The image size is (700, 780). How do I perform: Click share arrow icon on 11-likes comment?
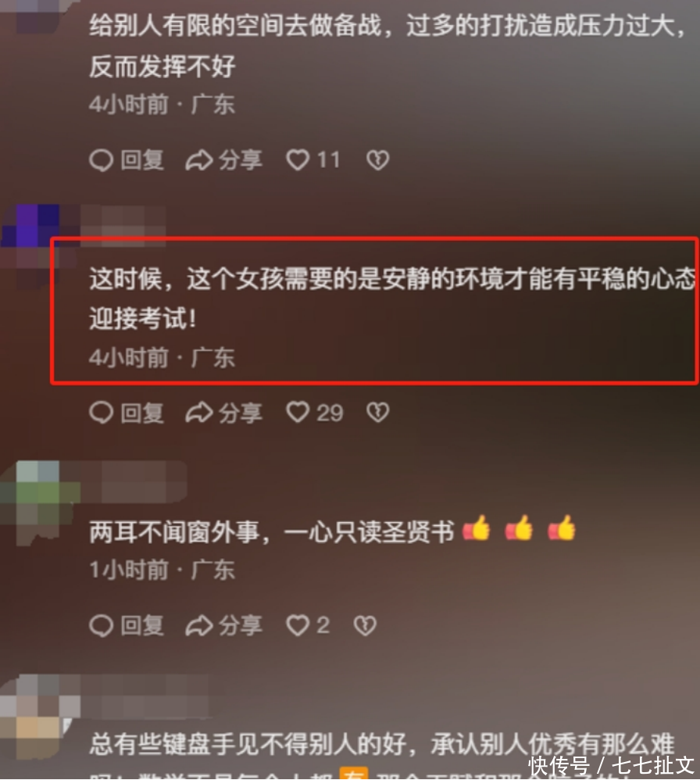point(199,160)
